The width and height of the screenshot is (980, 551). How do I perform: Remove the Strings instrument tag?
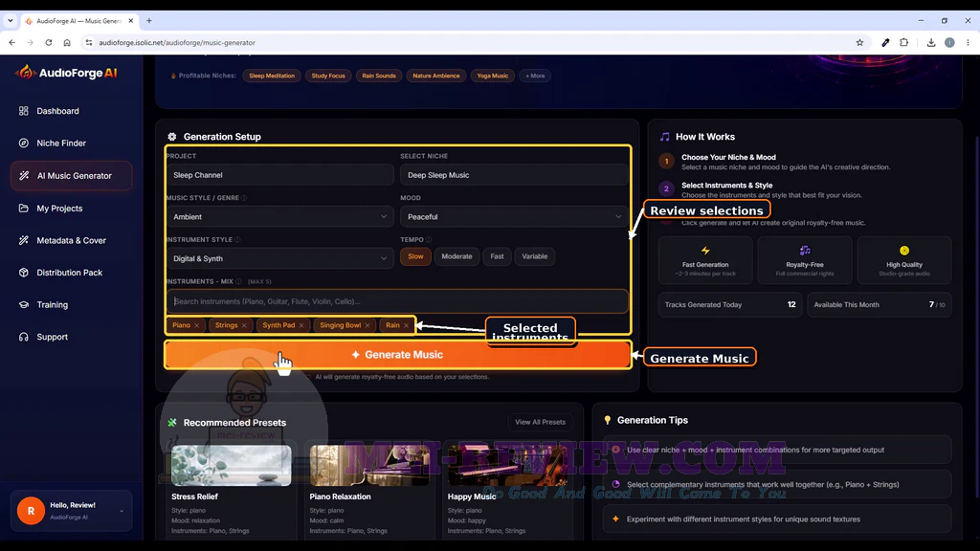(x=244, y=325)
